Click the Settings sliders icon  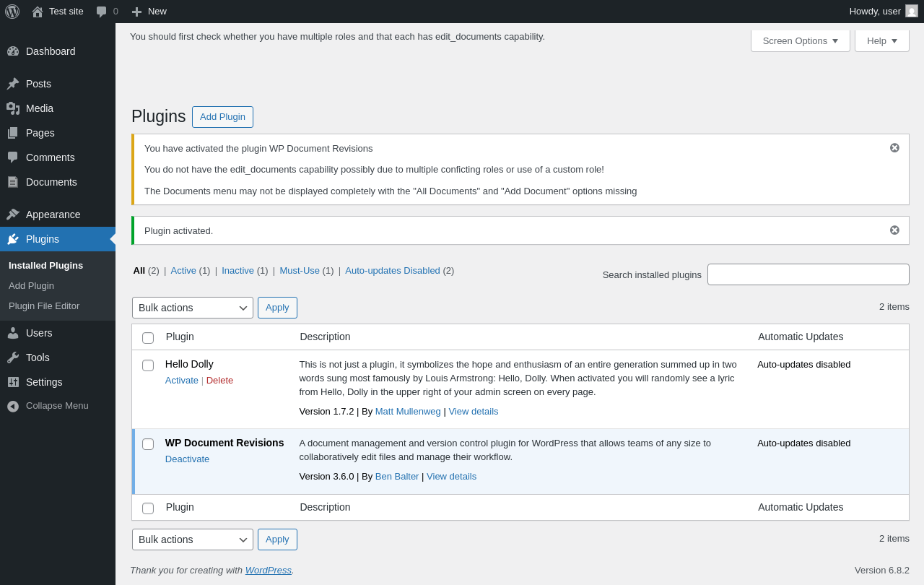point(13,382)
